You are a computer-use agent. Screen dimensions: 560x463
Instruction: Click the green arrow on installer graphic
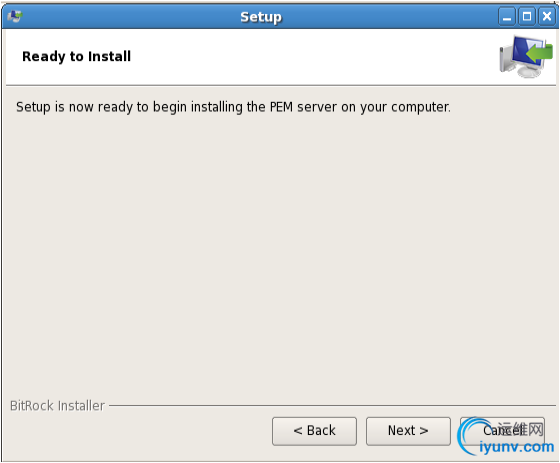coord(539,53)
